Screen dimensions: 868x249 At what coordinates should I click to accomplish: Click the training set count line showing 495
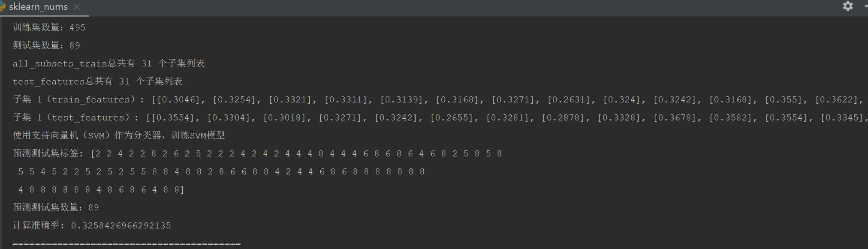[x=49, y=27]
